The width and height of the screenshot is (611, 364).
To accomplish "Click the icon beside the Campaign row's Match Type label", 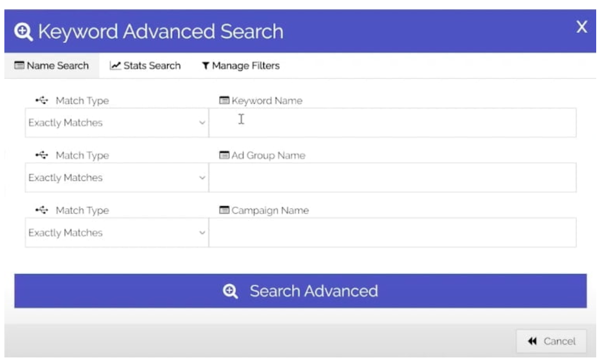I will coord(42,211).
